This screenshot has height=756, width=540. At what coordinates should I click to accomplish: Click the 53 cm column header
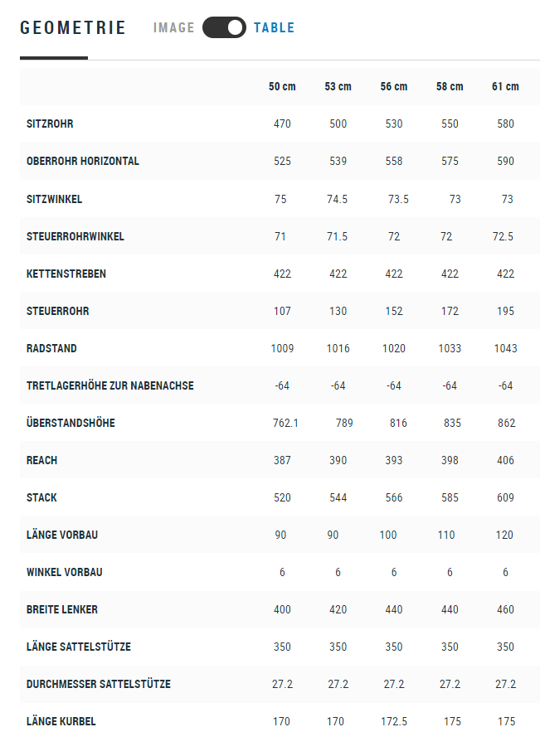[x=338, y=86]
